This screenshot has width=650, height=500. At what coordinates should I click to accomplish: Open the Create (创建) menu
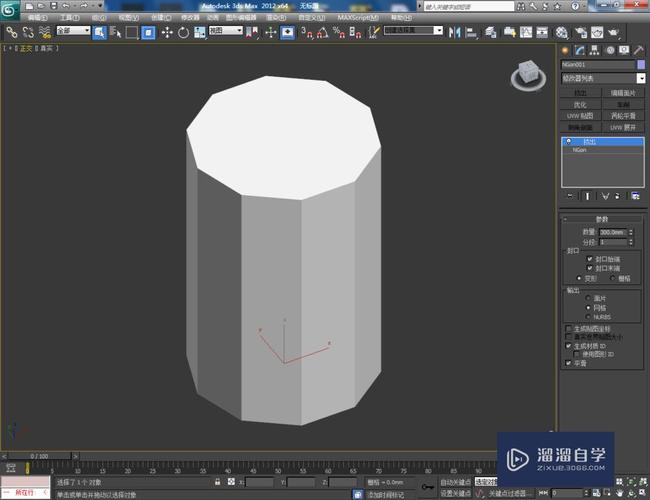point(161,17)
